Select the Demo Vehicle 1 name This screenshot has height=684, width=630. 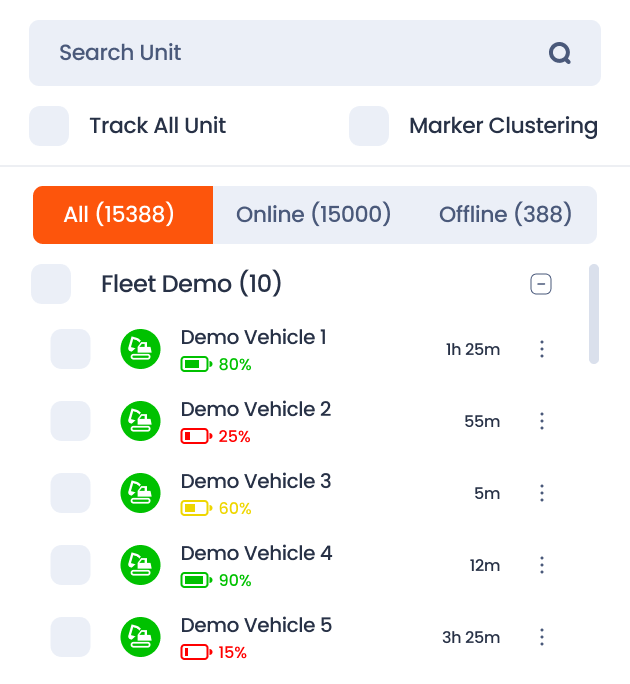(x=253, y=337)
